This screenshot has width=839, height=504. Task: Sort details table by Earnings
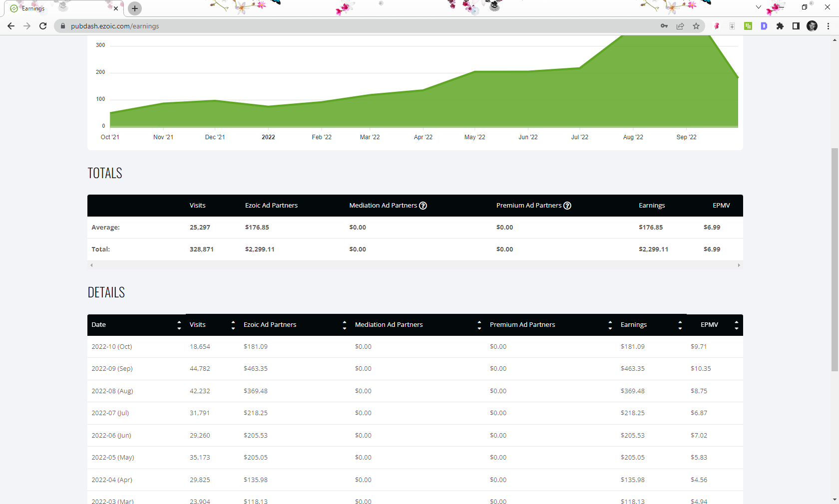click(x=680, y=325)
